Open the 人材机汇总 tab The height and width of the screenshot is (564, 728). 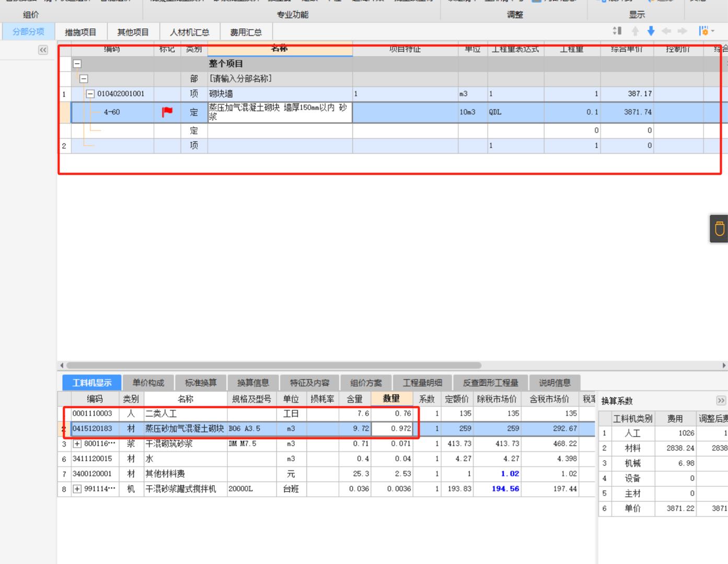tap(189, 32)
